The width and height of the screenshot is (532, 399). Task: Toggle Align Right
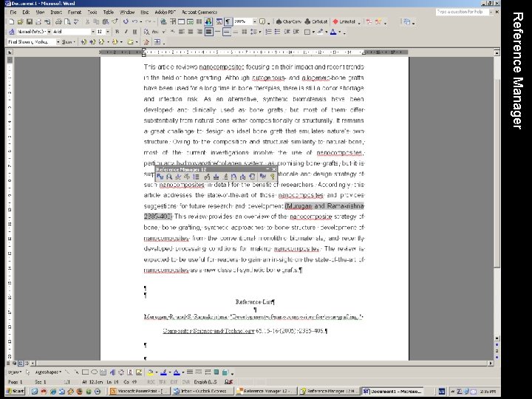point(199,32)
